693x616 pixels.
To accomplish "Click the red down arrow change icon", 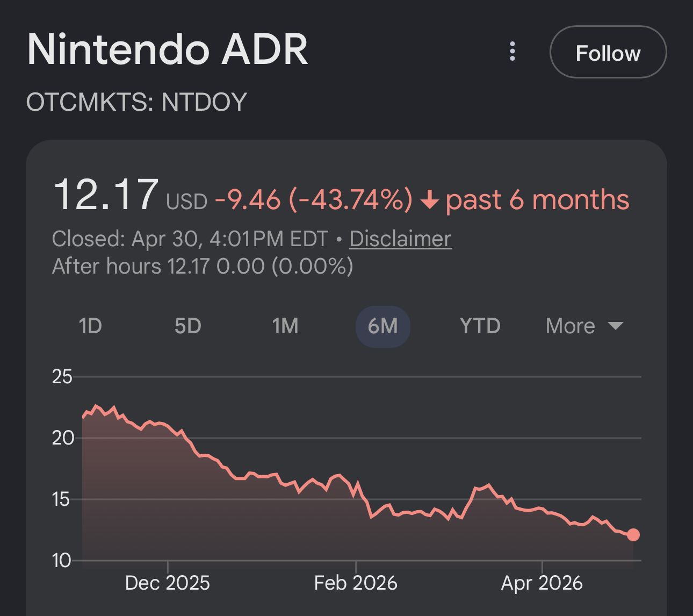I will pos(429,201).
